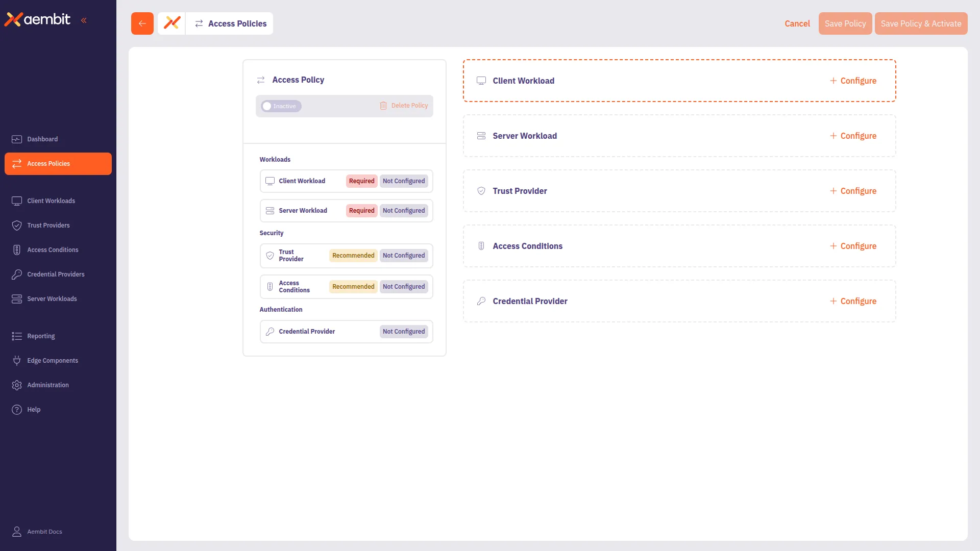Go back using the orange arrow button
This screenshot has height=551, width=980.
(x=142, y=23)
